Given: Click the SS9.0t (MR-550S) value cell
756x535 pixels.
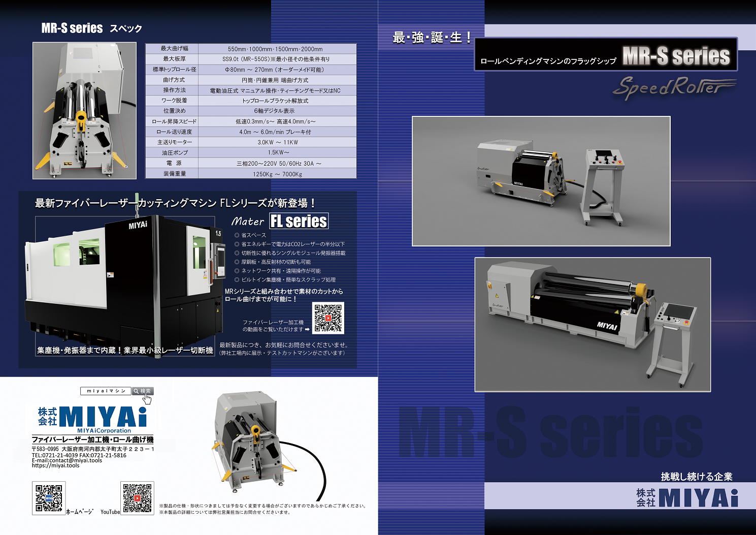Looking at the screenshot, I should click(x=276, y=59).
